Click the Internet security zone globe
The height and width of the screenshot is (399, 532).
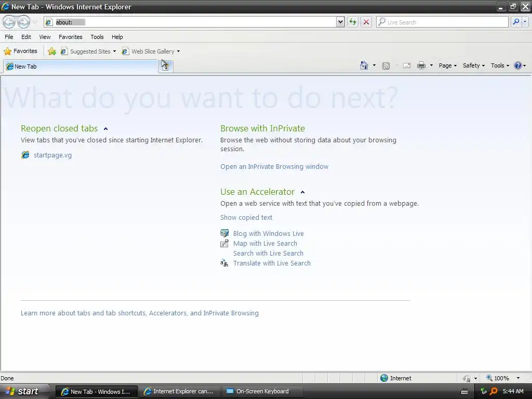tap(384, 378)
